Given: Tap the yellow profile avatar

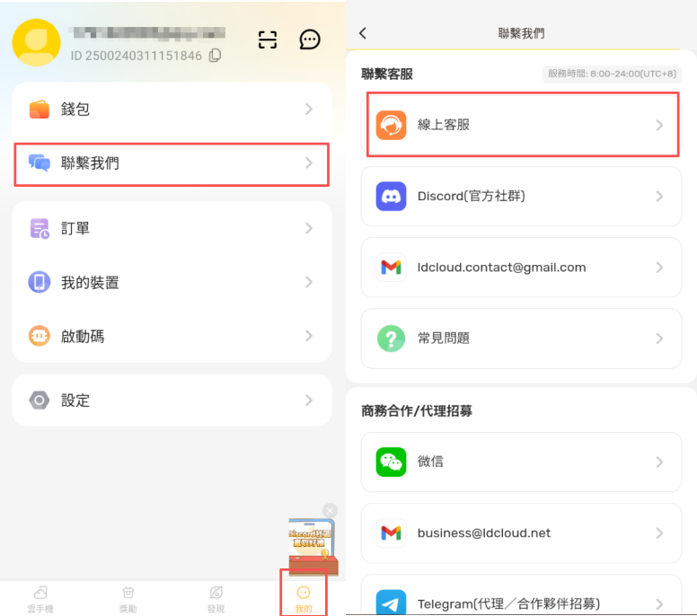Looking at the screenshot, I should tap(36, 42).
